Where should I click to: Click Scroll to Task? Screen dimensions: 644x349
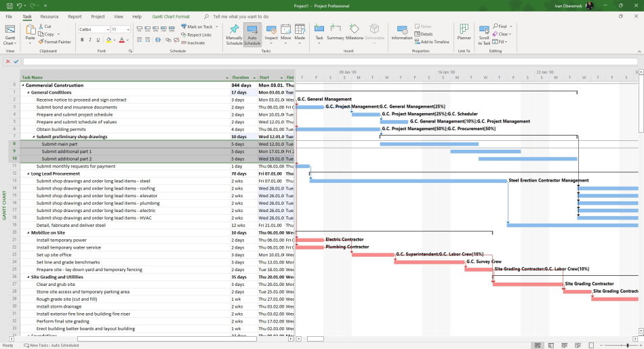point(484,35)
